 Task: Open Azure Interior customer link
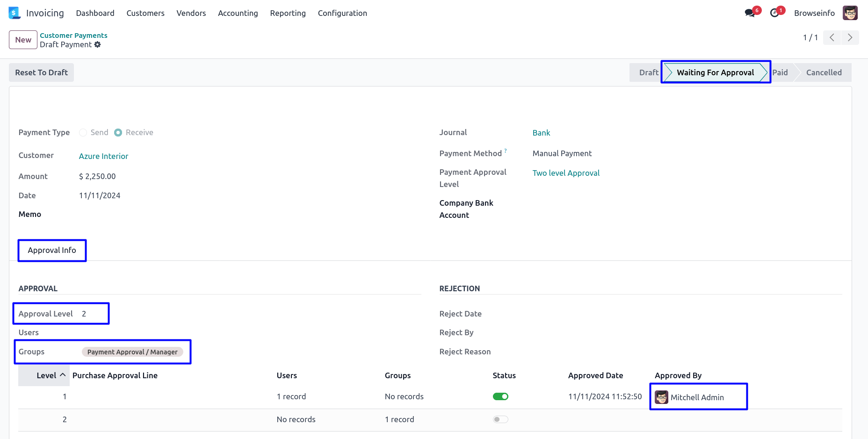pos(103,156)
